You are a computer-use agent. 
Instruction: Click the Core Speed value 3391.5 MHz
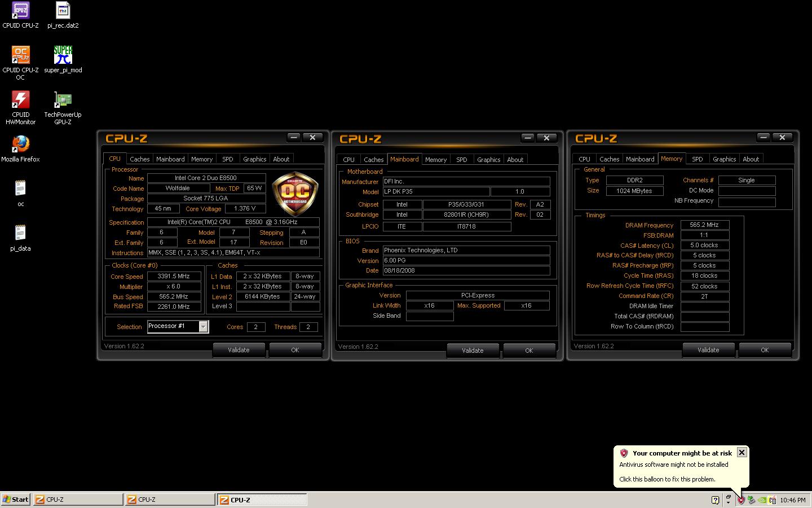(174, 276)
